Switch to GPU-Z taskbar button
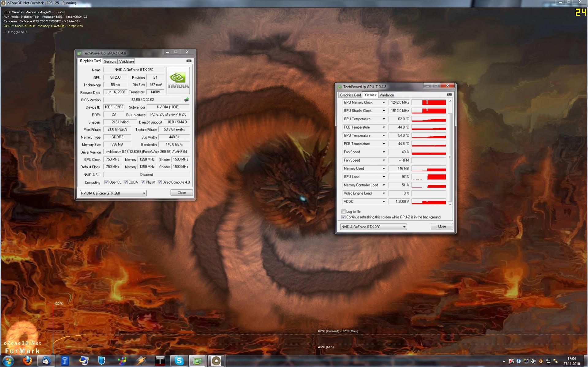 [x=198, y=361]
